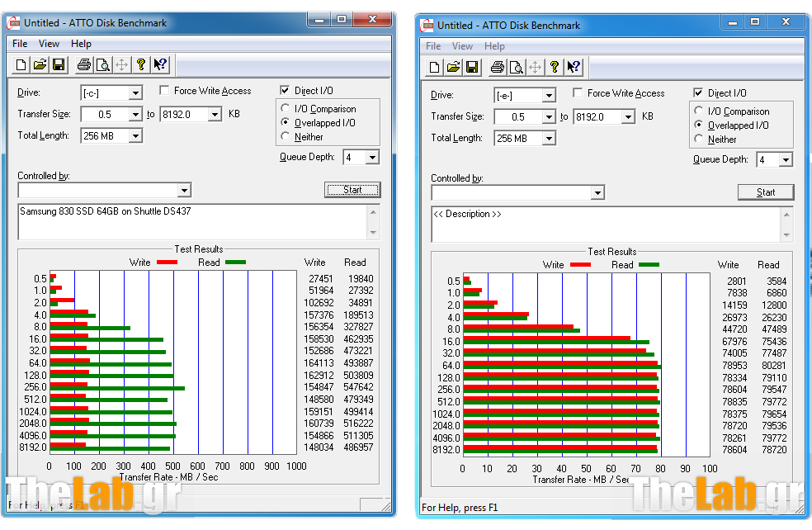The height and width of the screenshot is (530, 812).
Task: Open the Total Length dropdown in the drive C window
Action: 135,136
